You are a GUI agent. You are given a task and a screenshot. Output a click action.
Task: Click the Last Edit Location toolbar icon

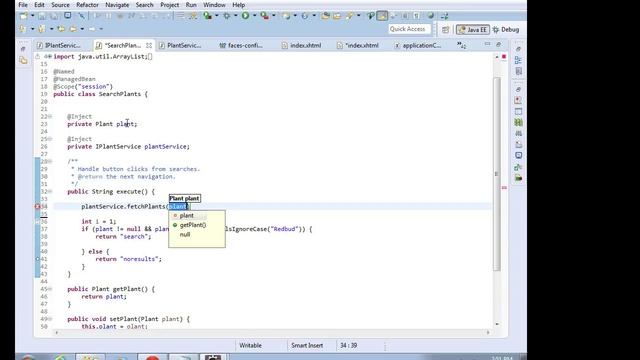coord(61,29)
